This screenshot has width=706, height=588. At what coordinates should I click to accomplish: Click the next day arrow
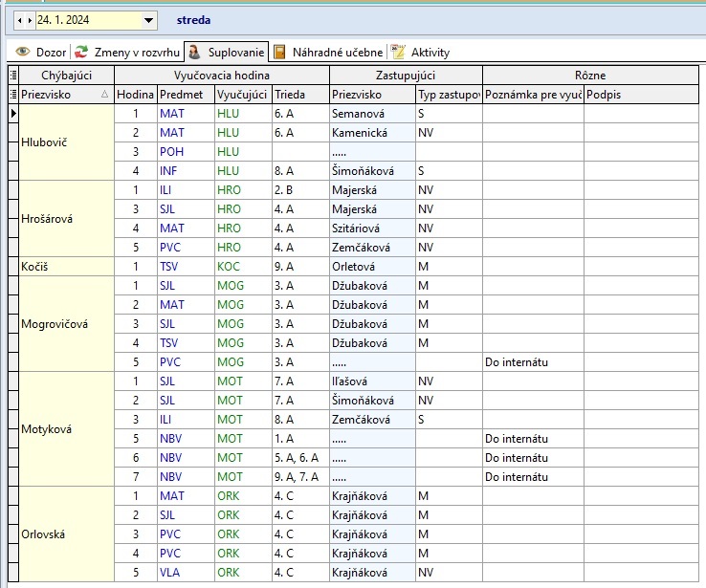pos(29,19)
